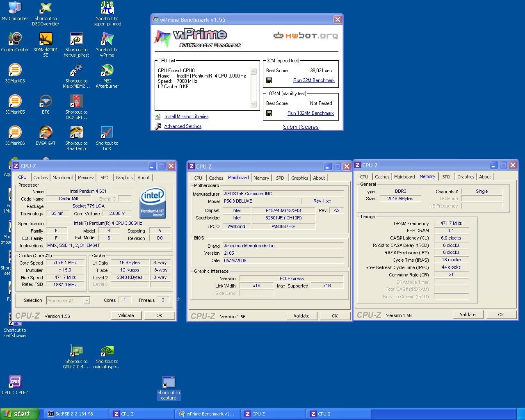
Task: Click Run 1024M Benchmark link
Action: coord(310,113)
